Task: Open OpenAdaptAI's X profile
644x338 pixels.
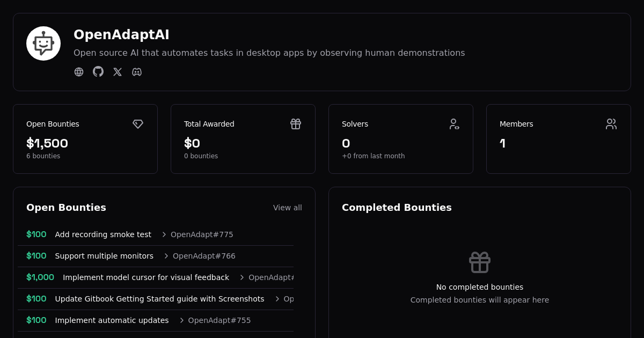Action: [x=118, y=72]
